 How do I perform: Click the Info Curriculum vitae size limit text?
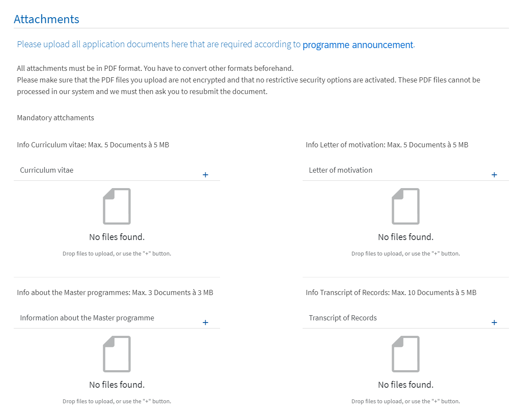93,145
